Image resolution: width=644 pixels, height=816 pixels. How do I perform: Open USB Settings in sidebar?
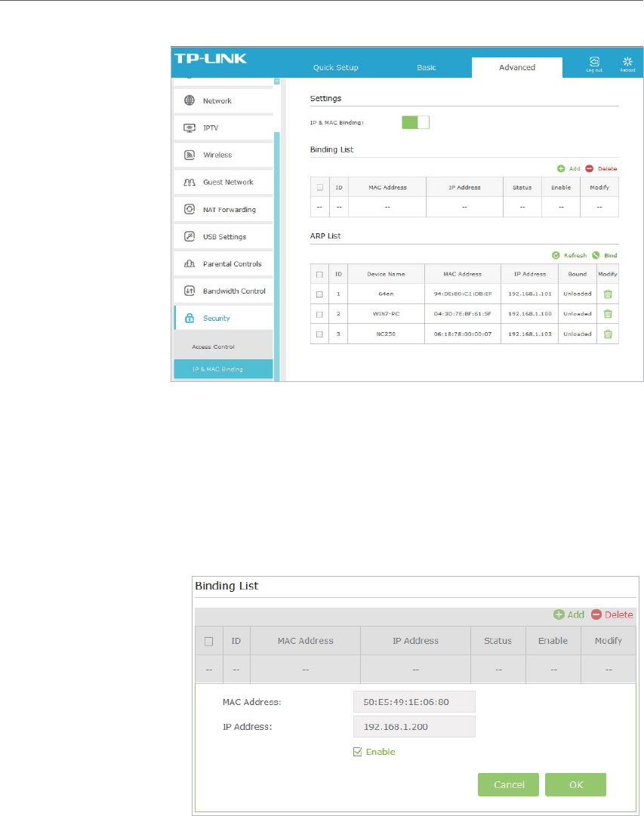pyautogui.click(x=223, y=236)
